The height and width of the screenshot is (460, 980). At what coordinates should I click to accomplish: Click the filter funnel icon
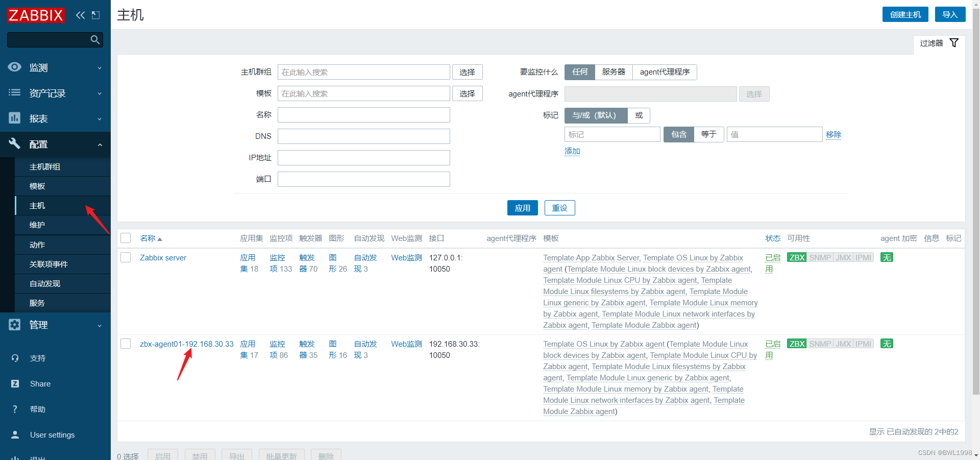click(x=954, y=43)
